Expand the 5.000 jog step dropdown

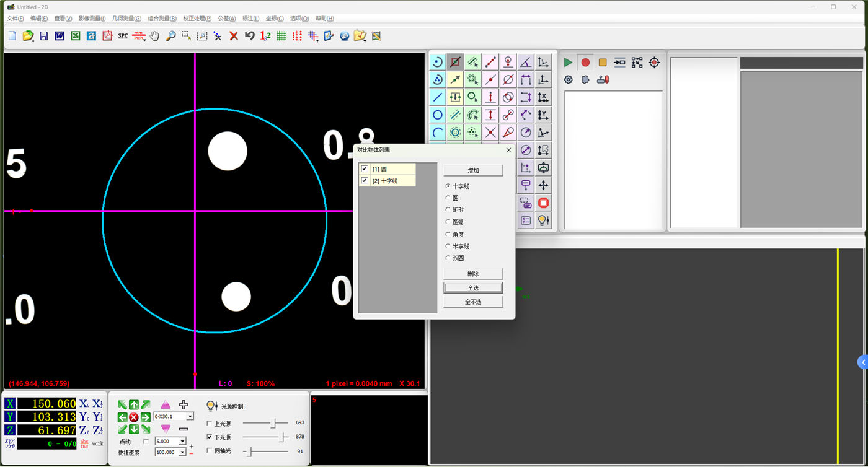point(182,442)
